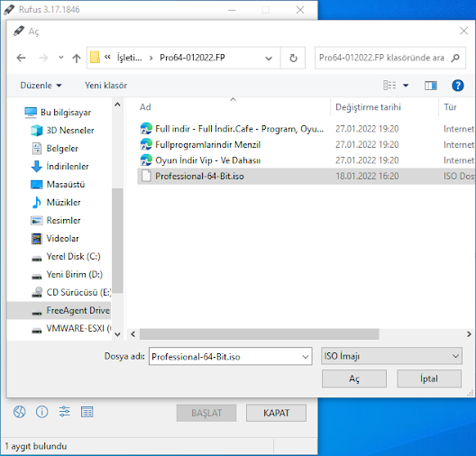
Task: Click BAŞLAT button in Rufus
Action: tap(206, 413)
